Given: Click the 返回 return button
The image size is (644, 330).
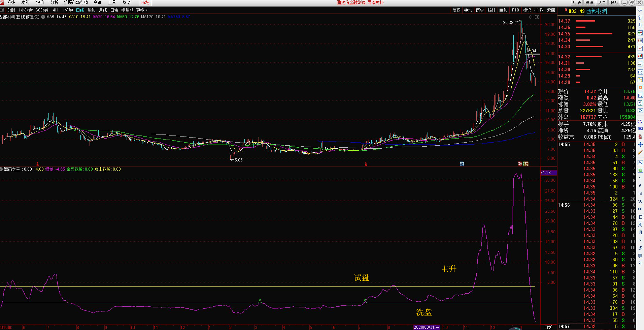Looking at the screenshot, I should 551,10.
